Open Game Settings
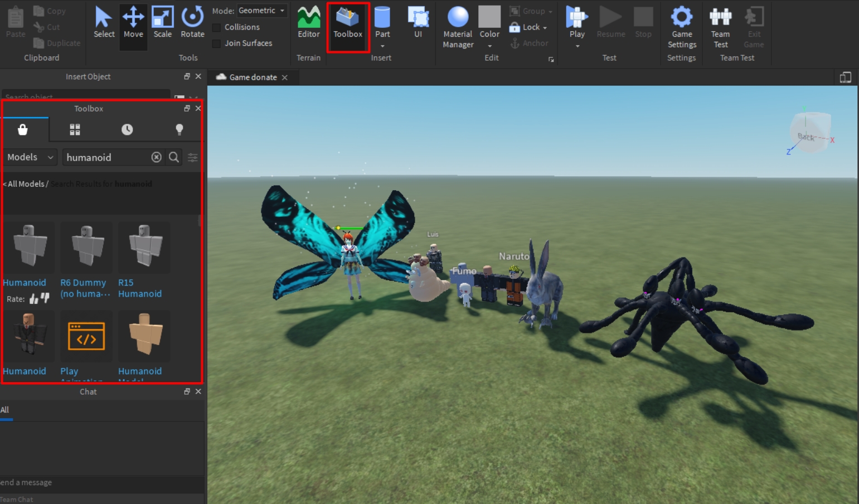Screen dimensions: 859x504 [682, 28]
